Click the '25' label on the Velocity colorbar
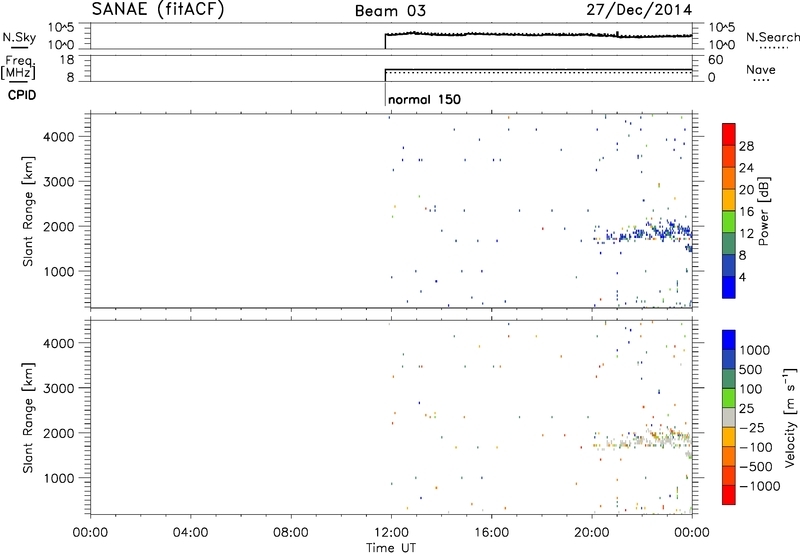This screenshot has width=800, height=554. click(x=746, y=408)
